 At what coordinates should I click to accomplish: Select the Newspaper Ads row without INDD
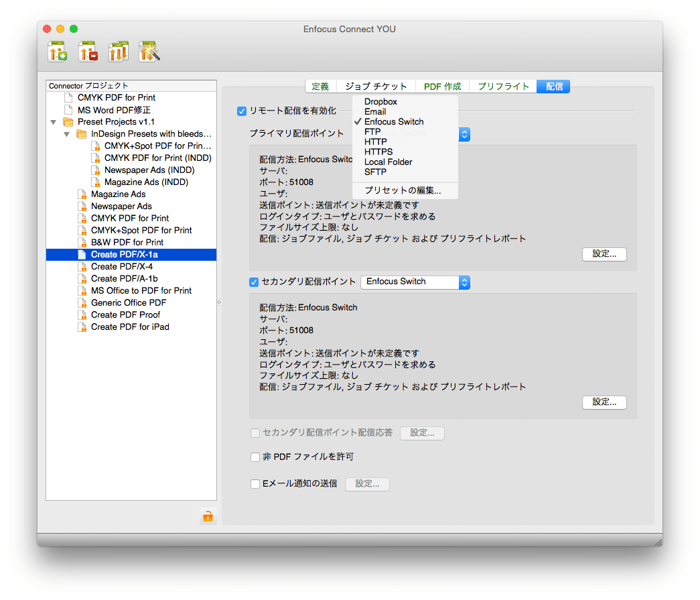[x=131, y=206]
